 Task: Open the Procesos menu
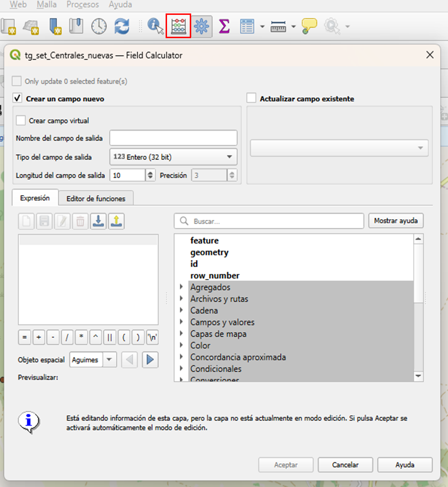[83, 4]
